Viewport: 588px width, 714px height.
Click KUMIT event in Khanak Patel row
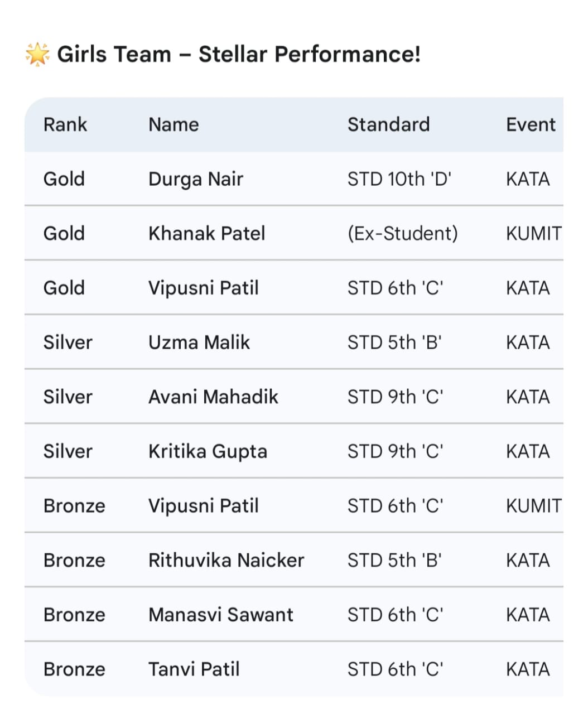pyautogui.click(x=533, y=233)
